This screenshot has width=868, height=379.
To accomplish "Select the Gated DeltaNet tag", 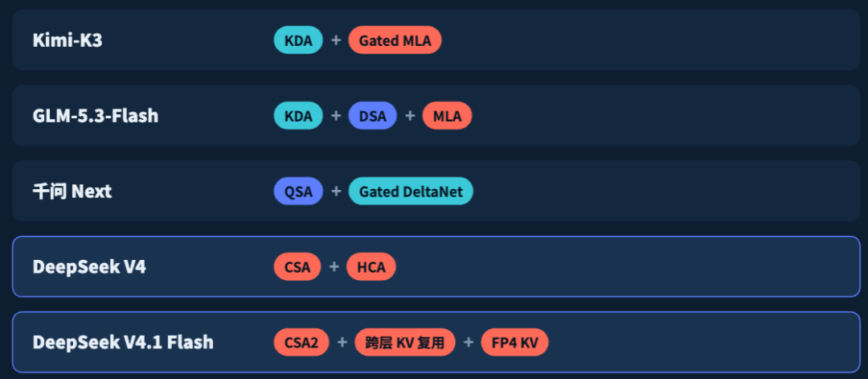I will click(411, 192).
